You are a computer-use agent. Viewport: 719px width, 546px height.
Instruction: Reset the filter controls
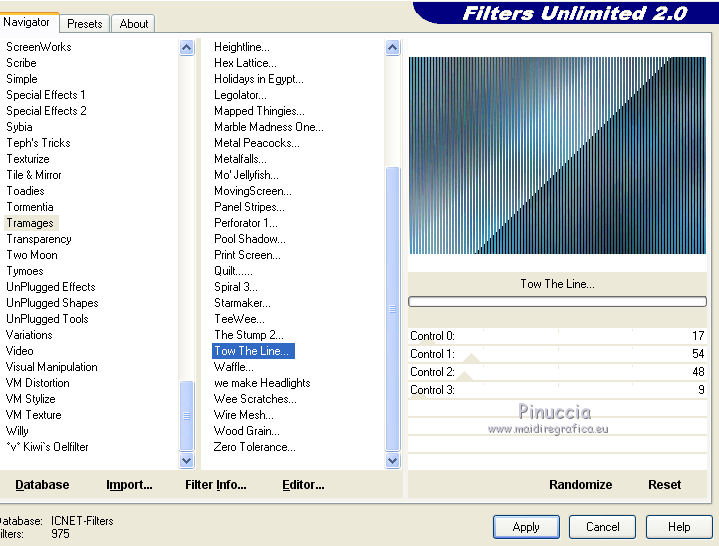(664, 485)
